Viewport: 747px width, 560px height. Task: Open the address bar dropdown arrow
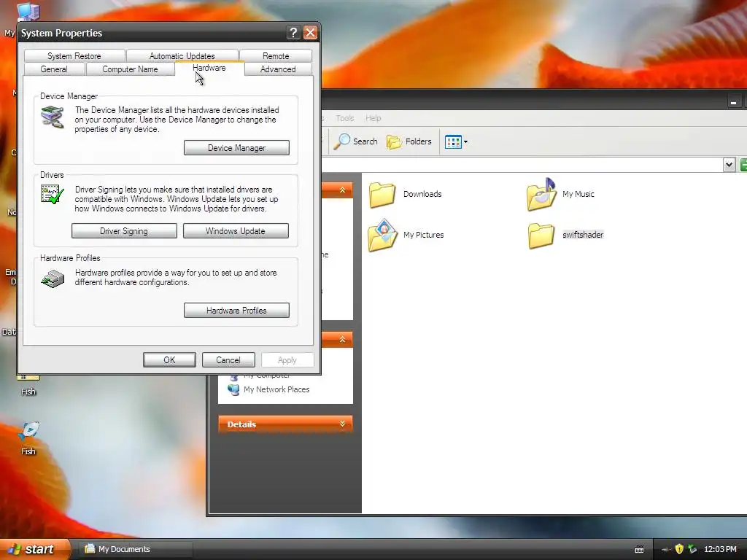click(729, 165)
